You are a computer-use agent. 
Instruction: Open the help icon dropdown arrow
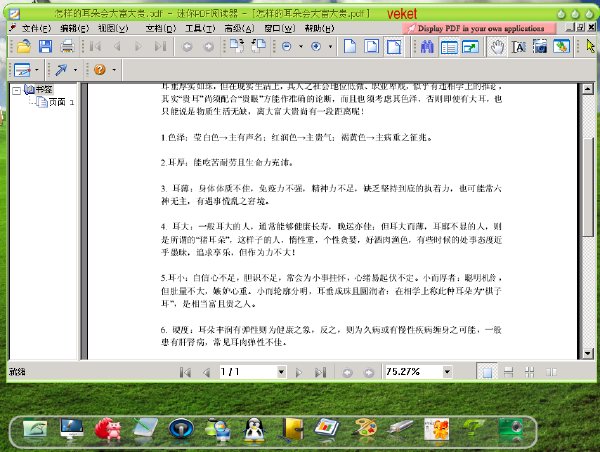(114, 70)
